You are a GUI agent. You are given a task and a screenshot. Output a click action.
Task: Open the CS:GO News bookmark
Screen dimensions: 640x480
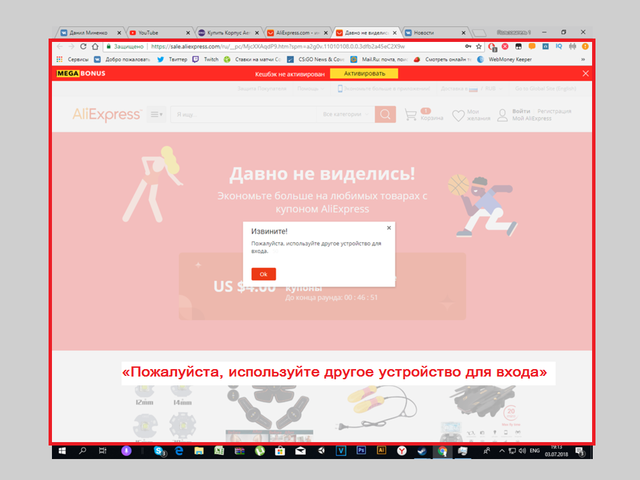[x=316, y=60]
